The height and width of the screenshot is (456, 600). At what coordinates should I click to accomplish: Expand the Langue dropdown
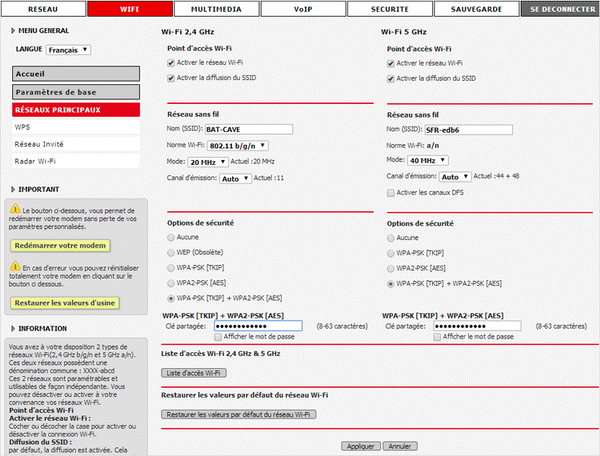click(x=69, y=49)
